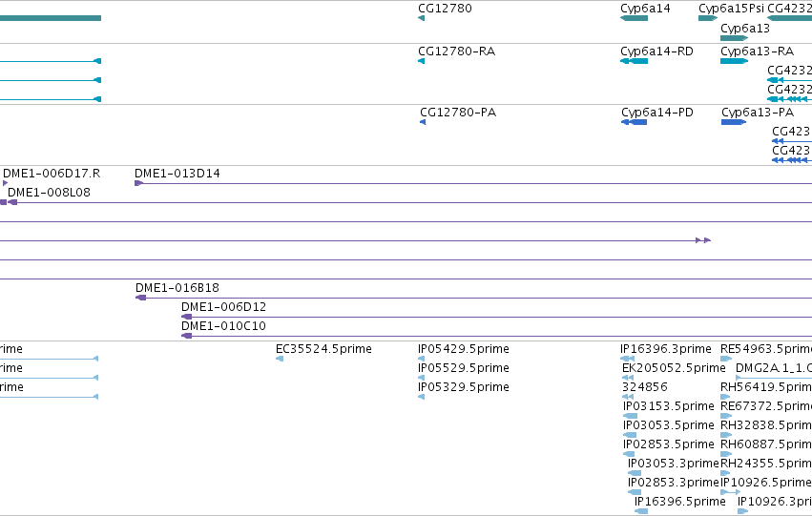Select the IP03053.3prime EST label

pyautogui.click(x=674, y=464)
